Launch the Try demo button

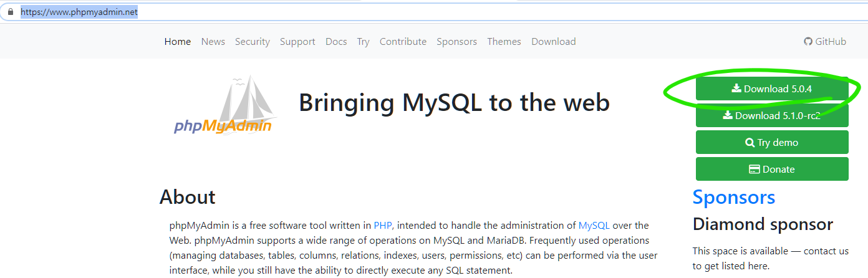[772, 142]
